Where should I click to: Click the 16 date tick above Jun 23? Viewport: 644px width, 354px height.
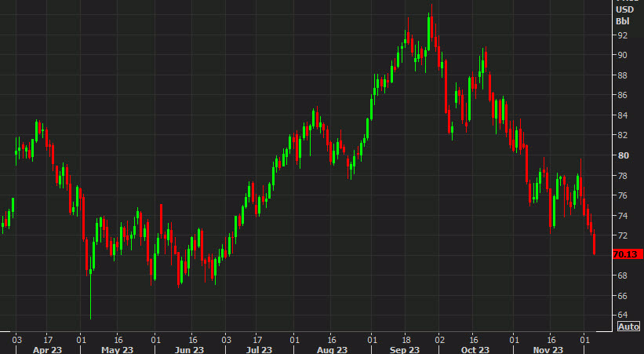pyautogui.click(x=193, y=340)
